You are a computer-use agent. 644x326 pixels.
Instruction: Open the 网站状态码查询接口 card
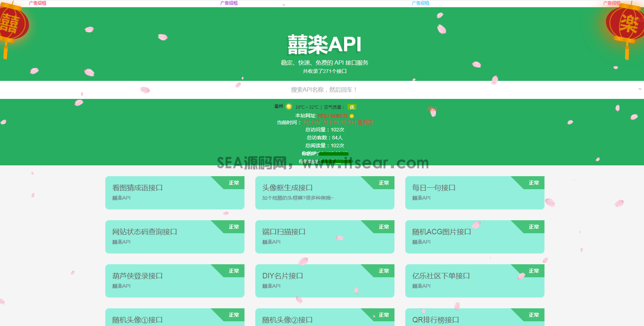click(x=175, y=237)
